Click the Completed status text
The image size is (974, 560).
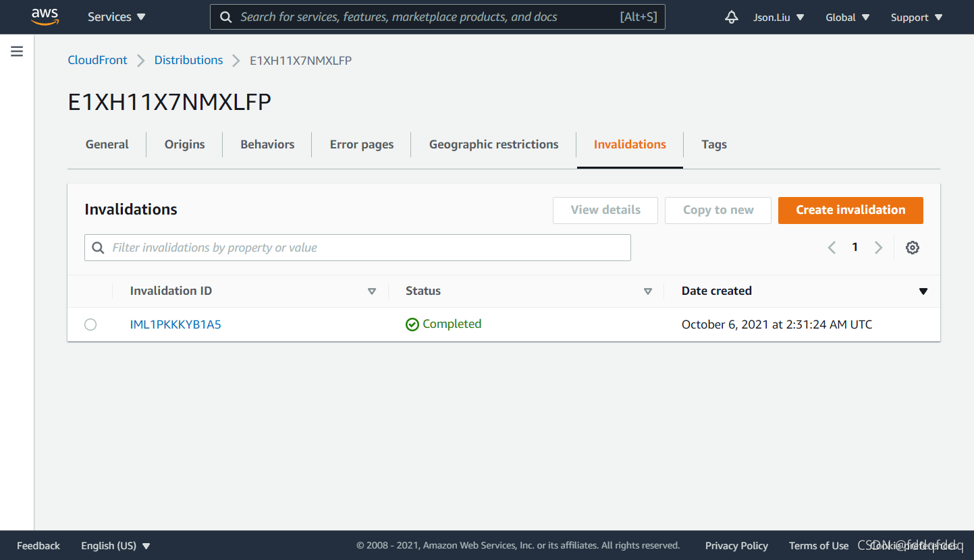(452, 324)
